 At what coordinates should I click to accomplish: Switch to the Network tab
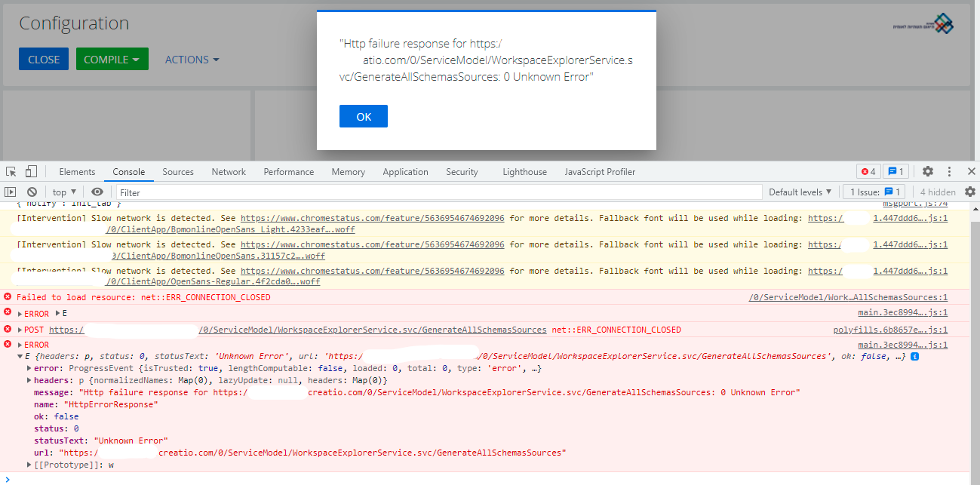pos(229,171)
